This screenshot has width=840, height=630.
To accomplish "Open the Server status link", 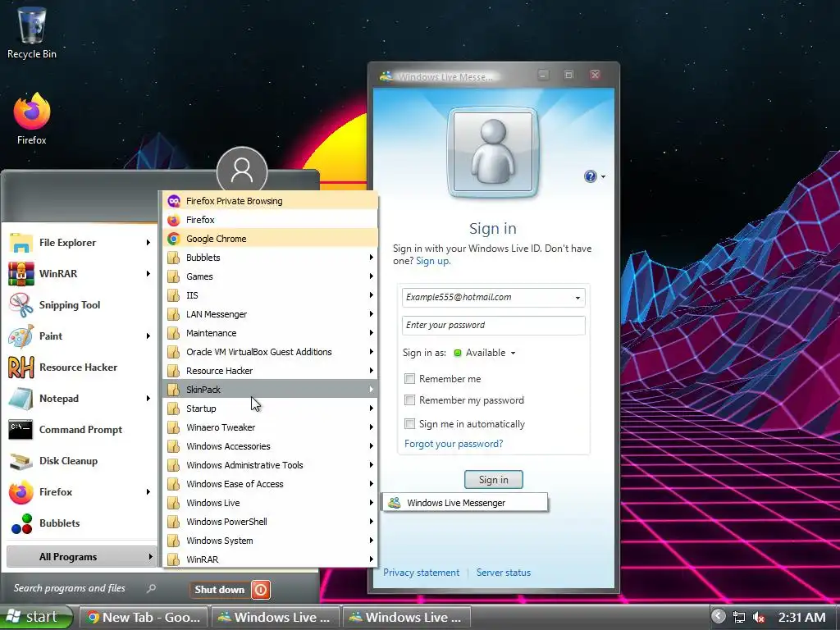I will point(504,572).
